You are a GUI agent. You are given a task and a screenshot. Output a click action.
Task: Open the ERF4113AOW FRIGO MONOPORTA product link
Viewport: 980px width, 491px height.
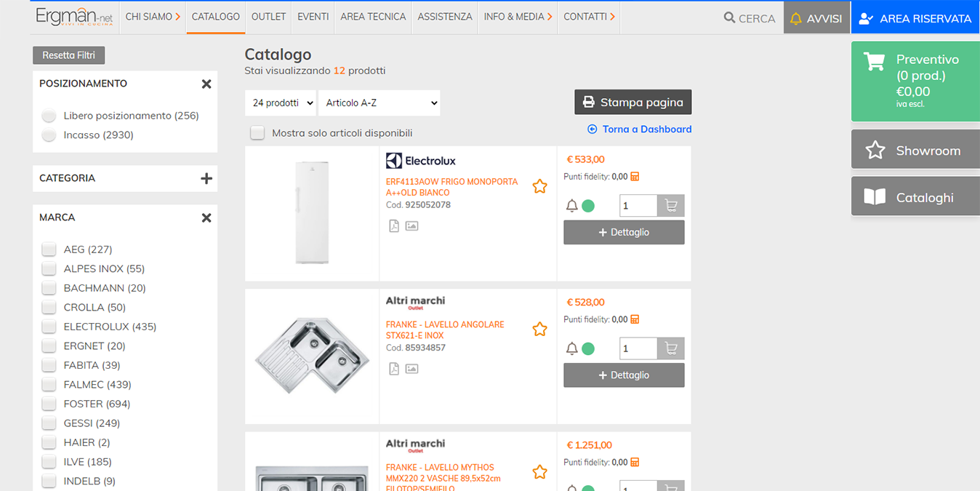[452, 187]
